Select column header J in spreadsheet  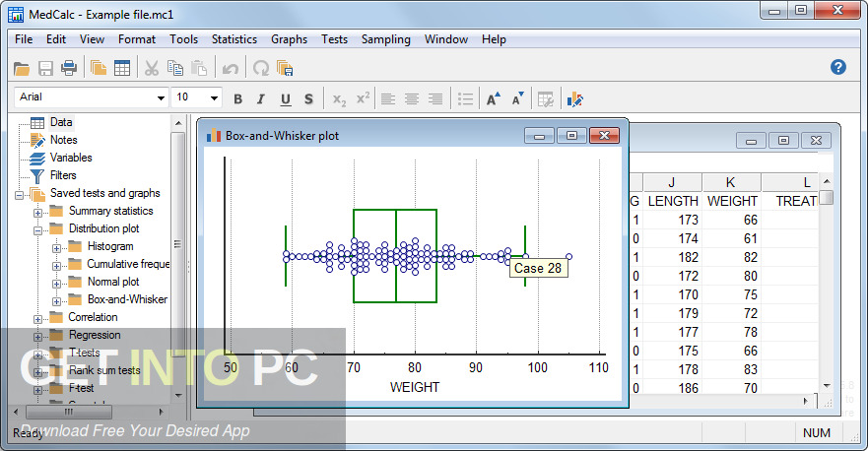(x=672, y=182)
